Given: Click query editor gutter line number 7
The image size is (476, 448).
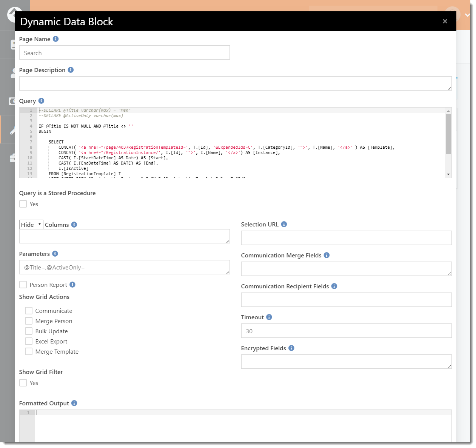Looking at the screenshot, I should point(31,142).
